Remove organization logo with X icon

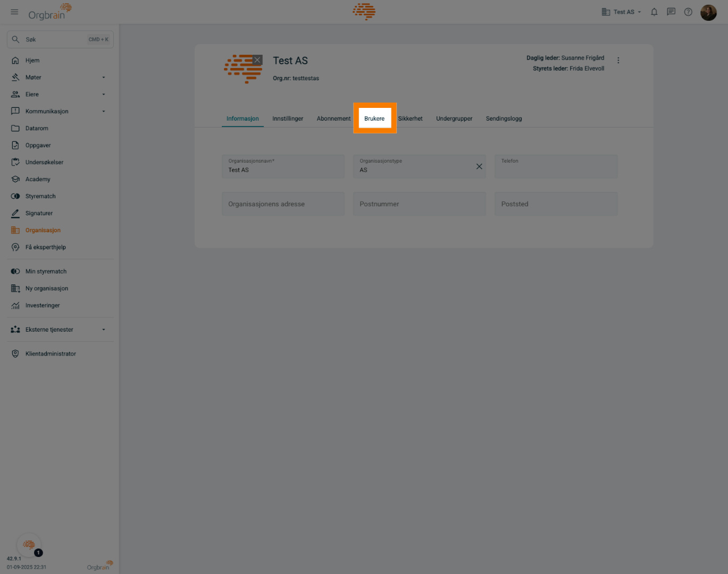pos(257,60)
